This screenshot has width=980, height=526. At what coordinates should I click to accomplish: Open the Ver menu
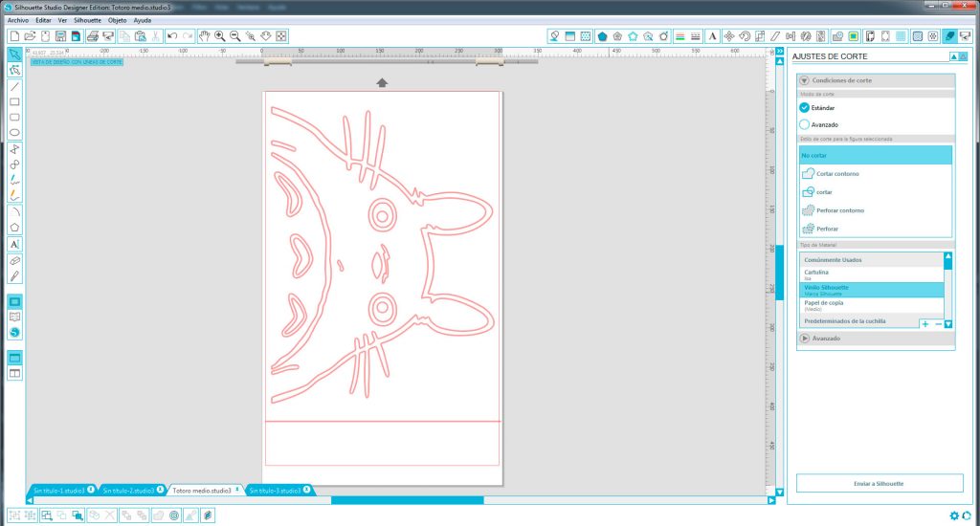click(x=62, y=20)
